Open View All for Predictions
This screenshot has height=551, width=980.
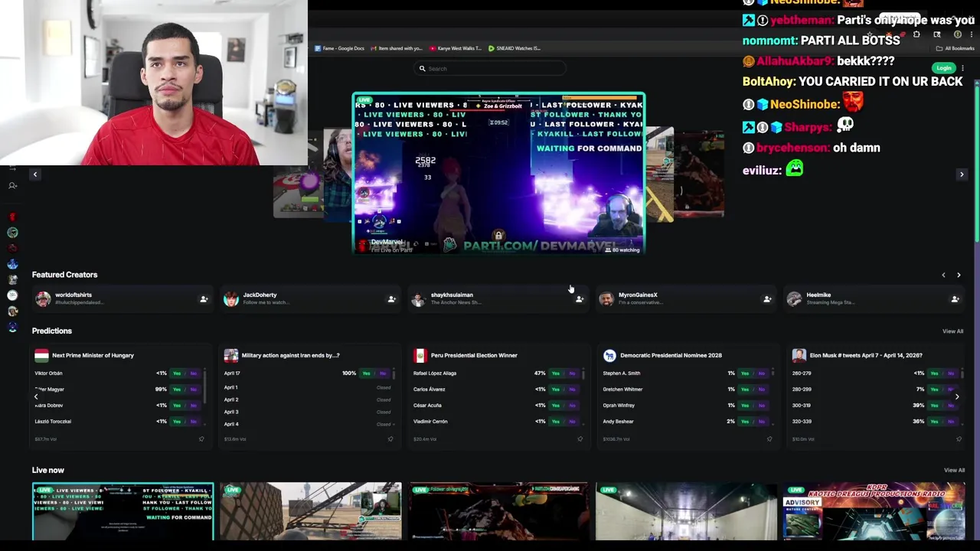[x=952, y=331]
